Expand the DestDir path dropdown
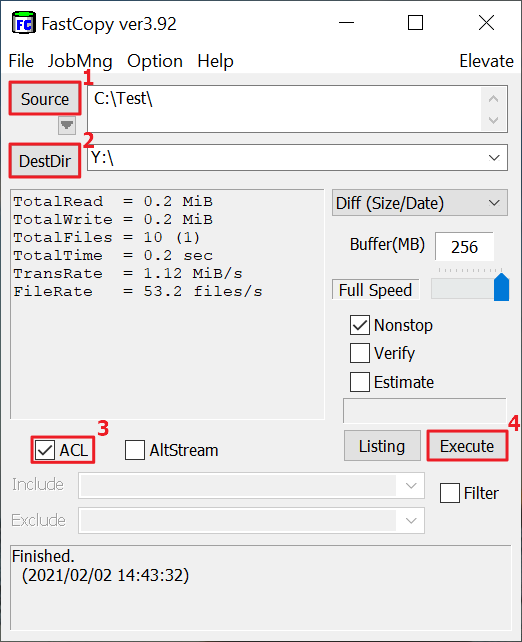 494,158
